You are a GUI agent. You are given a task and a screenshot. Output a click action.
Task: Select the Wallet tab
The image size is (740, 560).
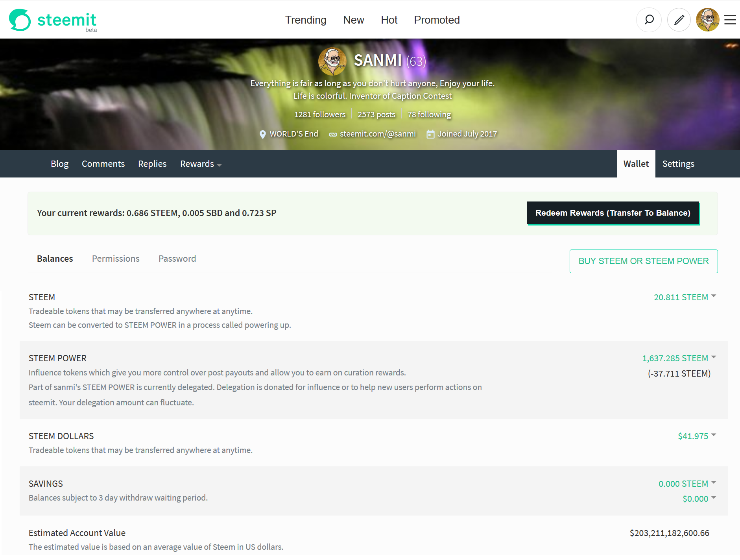[636, 164]
